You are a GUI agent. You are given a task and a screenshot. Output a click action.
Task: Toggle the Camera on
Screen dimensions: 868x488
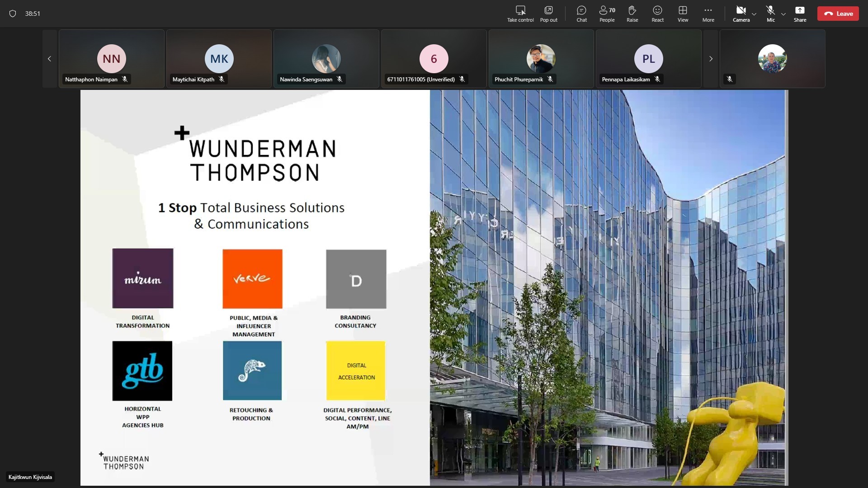tap(741, 14)
